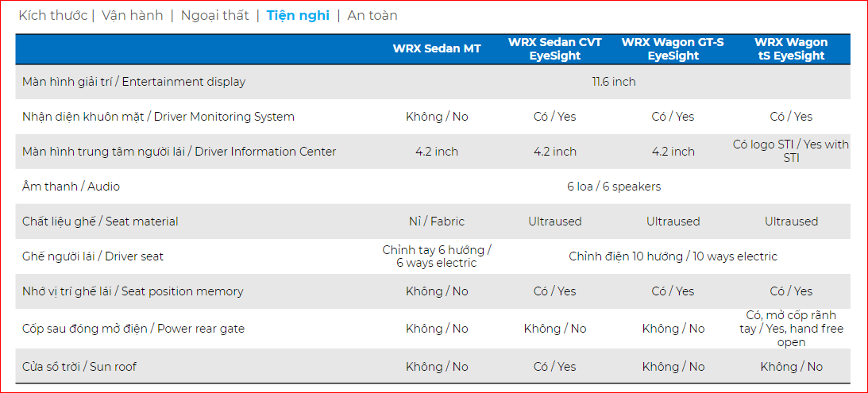Click the Driver seat row label
This screenshot has height=393, width=868.
coord(93,256)
